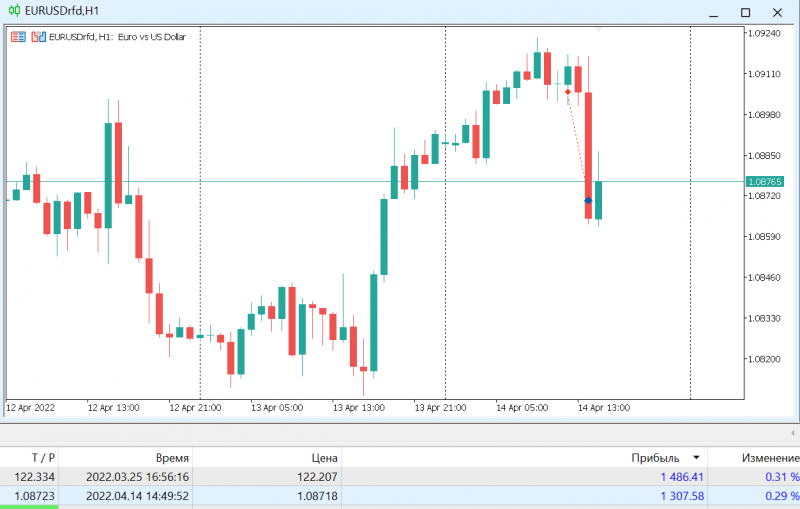Click the 0.29 % change value
Viewport: 800px width, 509px height.
[782, 496]
